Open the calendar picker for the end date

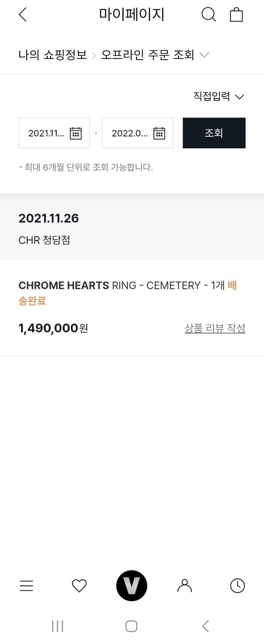point(159,133)
